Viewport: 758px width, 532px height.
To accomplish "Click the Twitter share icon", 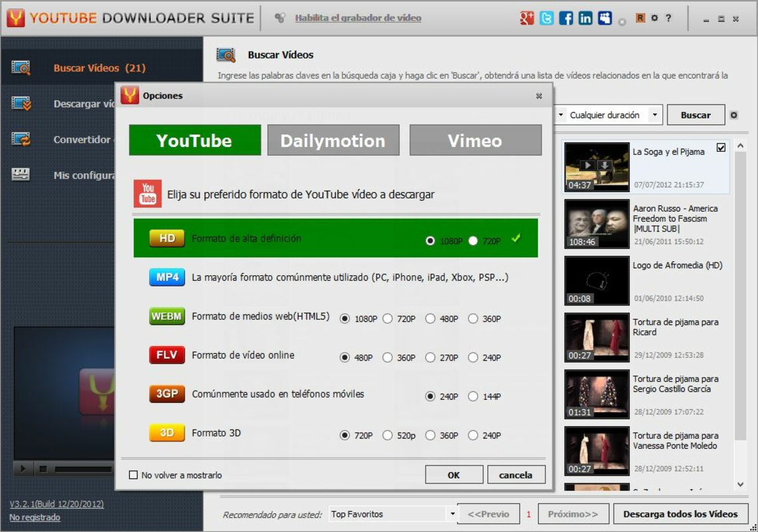I will [547, 19].
